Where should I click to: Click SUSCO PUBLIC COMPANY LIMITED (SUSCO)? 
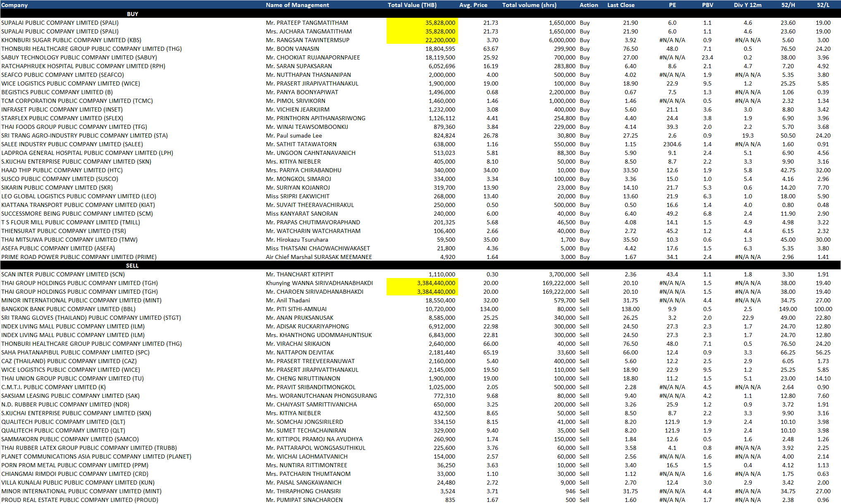[x=60, y=179]
